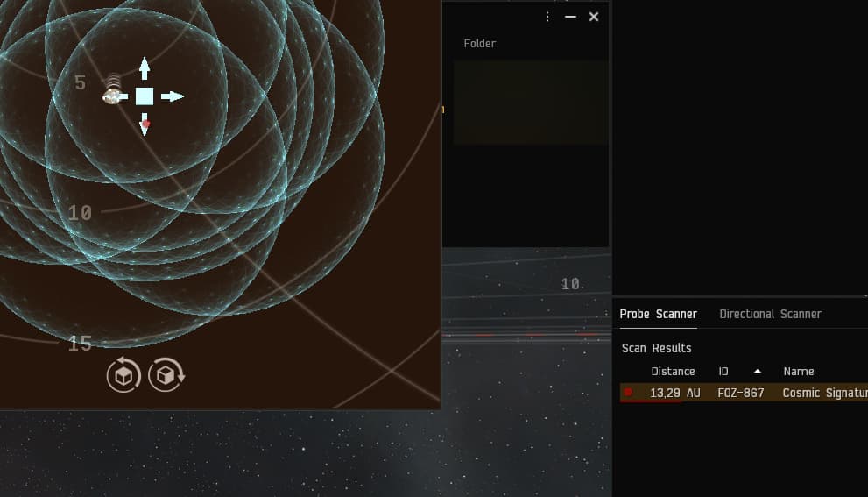Sort scan results by Distance column

[673, 372]
